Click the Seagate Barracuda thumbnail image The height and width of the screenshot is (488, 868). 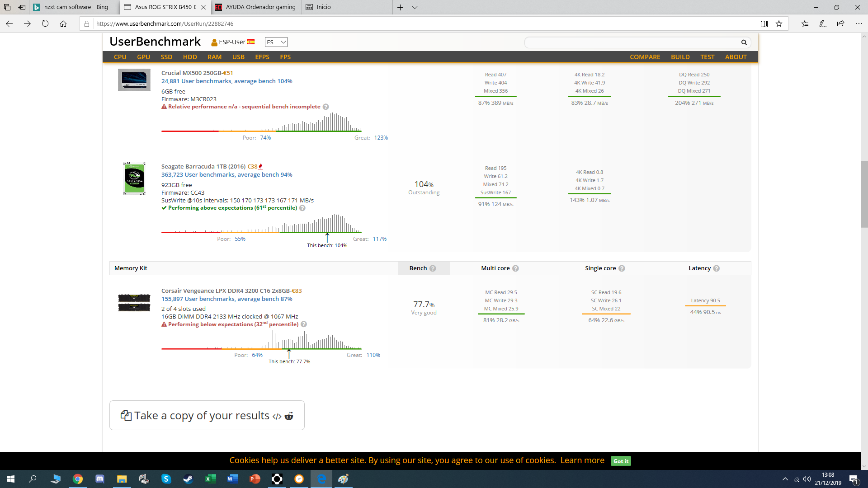pyautogui.click(x=134, y=178)
